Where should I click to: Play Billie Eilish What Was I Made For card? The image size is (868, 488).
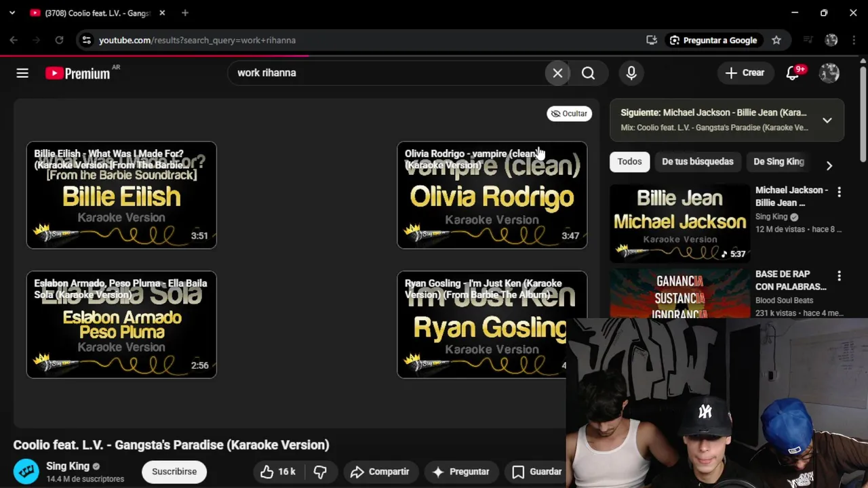click(121, 195)
